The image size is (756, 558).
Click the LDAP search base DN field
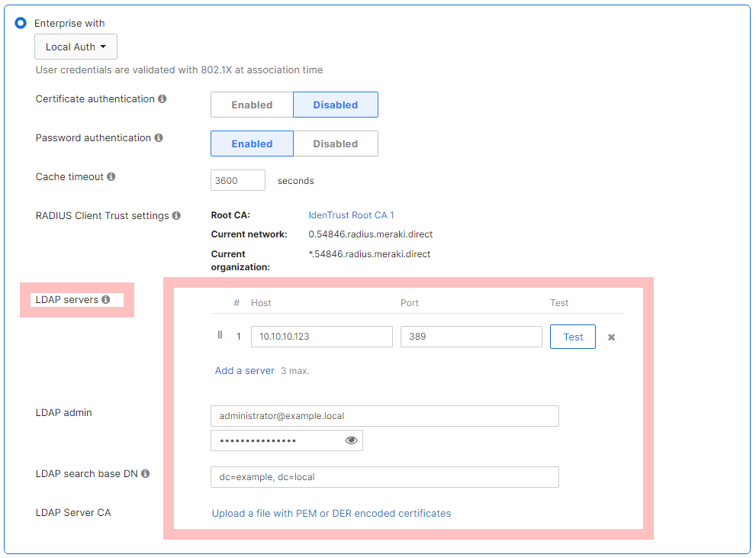[384, 476]
